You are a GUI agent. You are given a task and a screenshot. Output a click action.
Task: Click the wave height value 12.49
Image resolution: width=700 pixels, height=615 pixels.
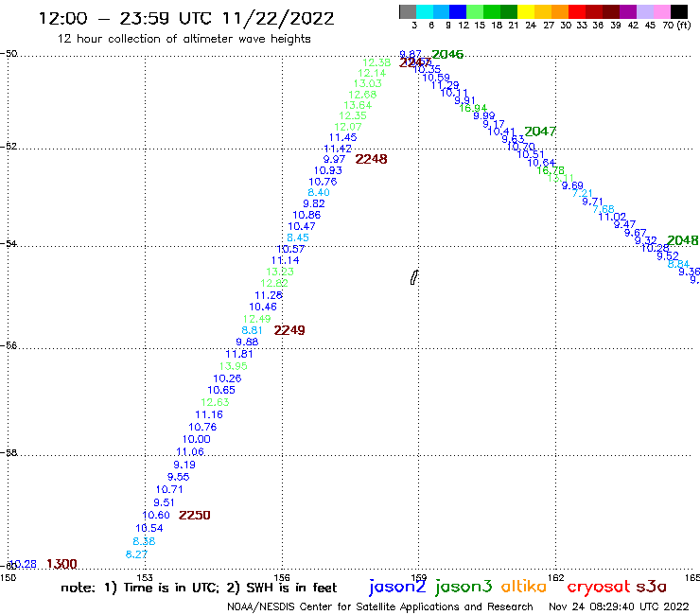pyautogui.click(x=256, y=319)
